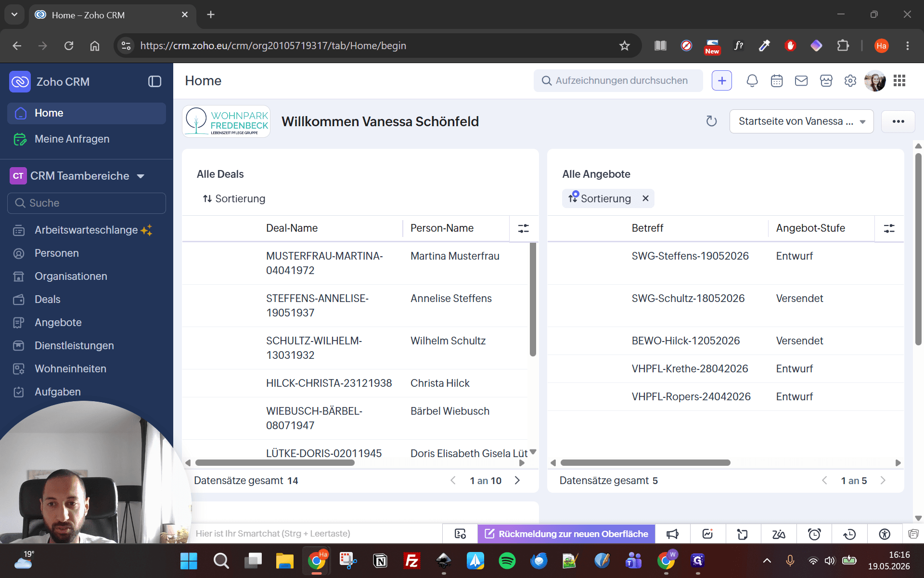Refresh the home dashboard
The image size is (924, 578).
coord(711,121)
